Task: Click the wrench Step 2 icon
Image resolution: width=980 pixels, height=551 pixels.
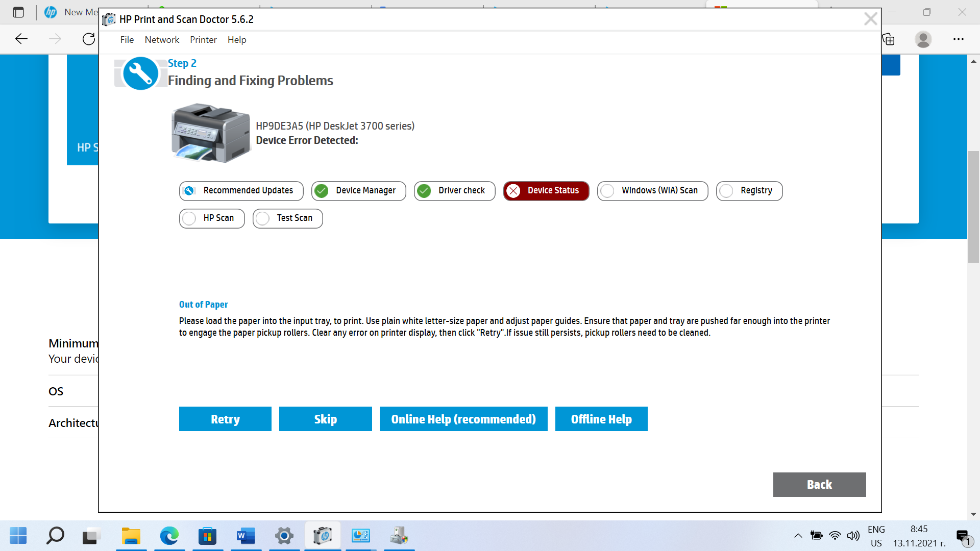Action: [x=140, y=73]
